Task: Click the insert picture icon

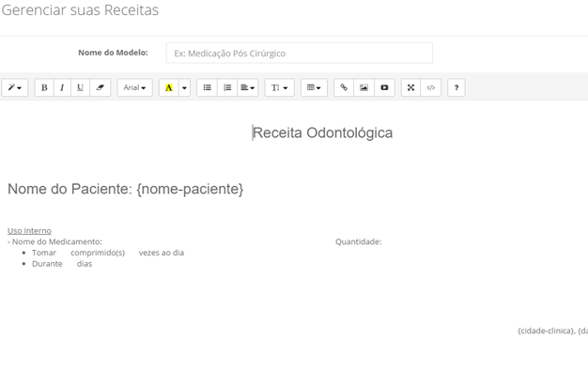Action: (364, 87)
